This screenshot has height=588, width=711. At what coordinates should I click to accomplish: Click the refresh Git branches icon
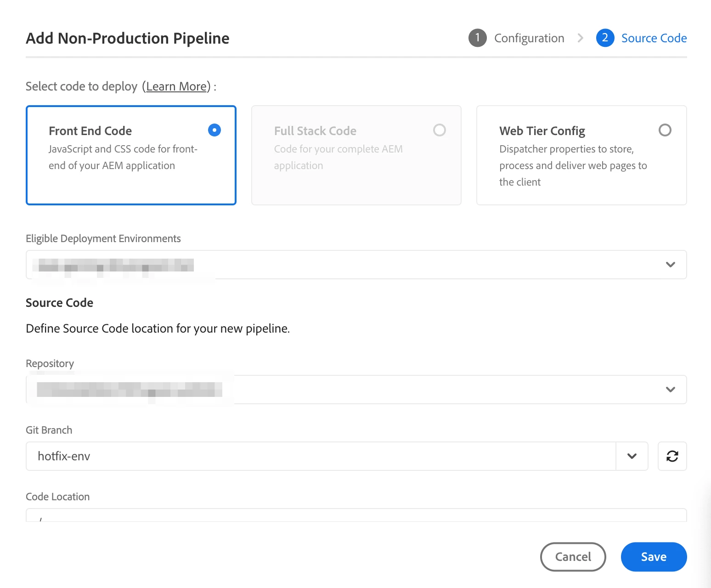point(672,456)
